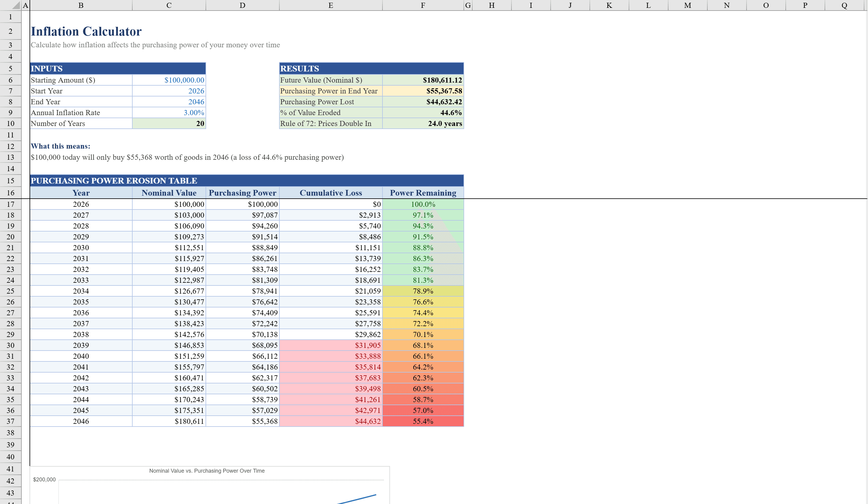Click the Year column header in the table
The width and height of the screenshot is (868, 504).
81,193
